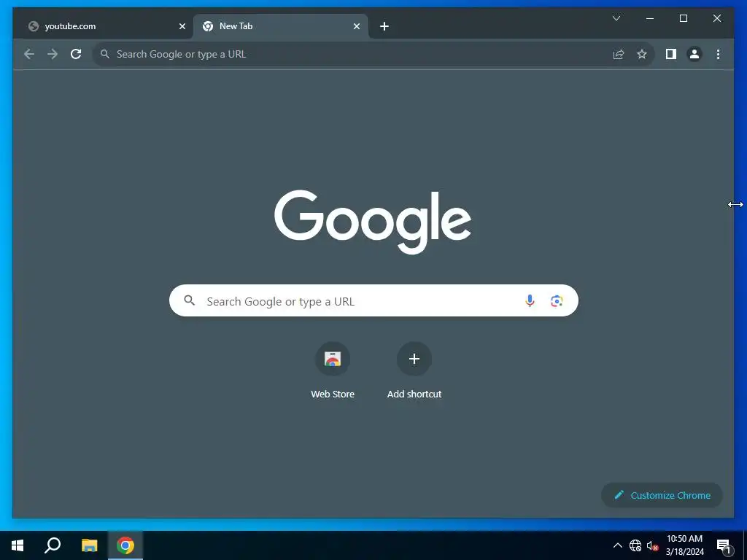Open network status icon in tray

tap(635, 545)
